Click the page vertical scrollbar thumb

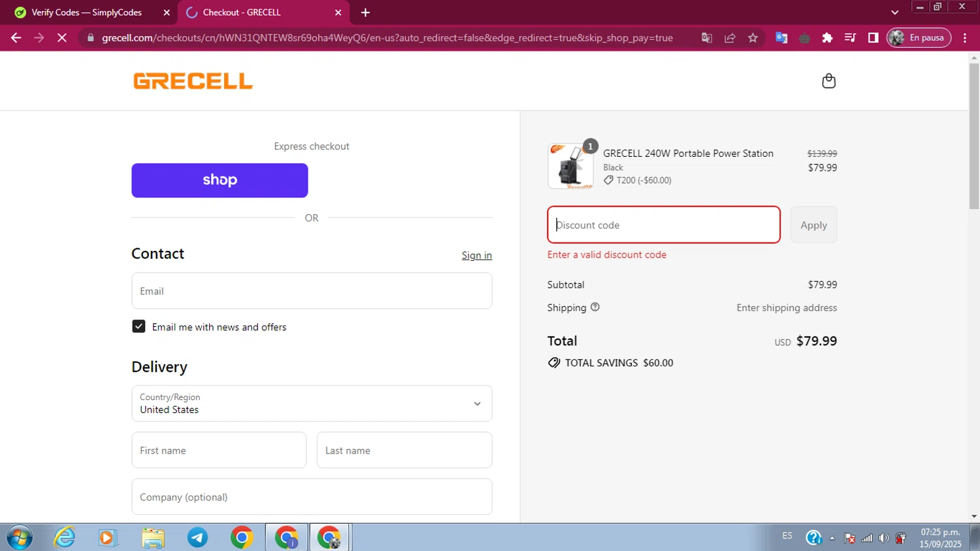pyautogui.click(x=974, y=136)
